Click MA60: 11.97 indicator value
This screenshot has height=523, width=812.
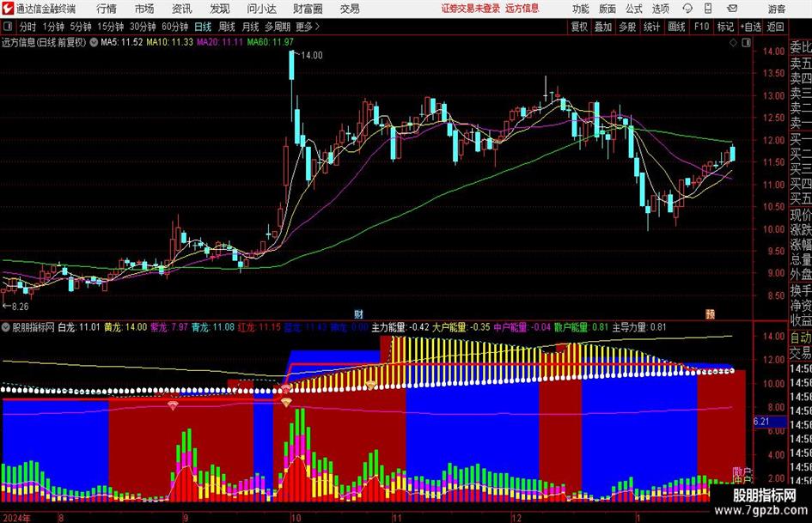[x=271, y=42]
